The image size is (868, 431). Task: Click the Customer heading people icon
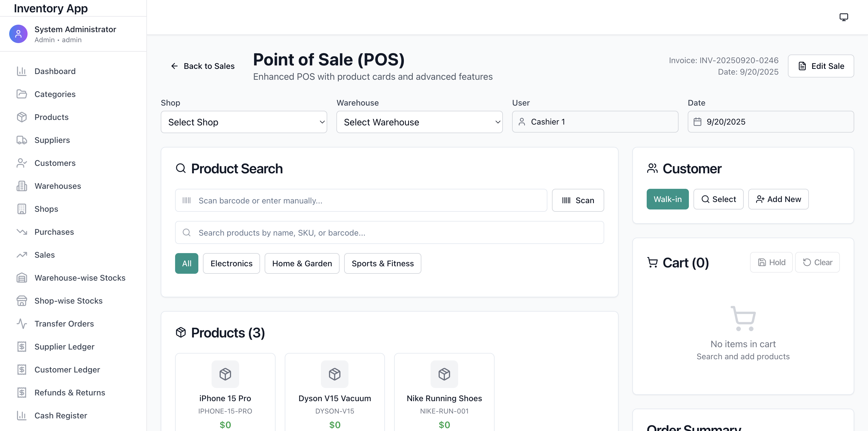[x=652, y=168]
